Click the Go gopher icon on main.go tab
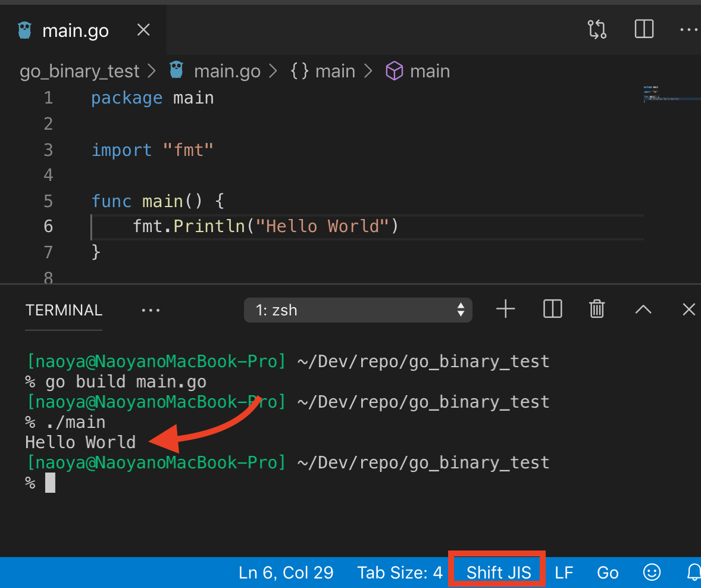This screenshot has width=701, height=588. pos(24,30)
